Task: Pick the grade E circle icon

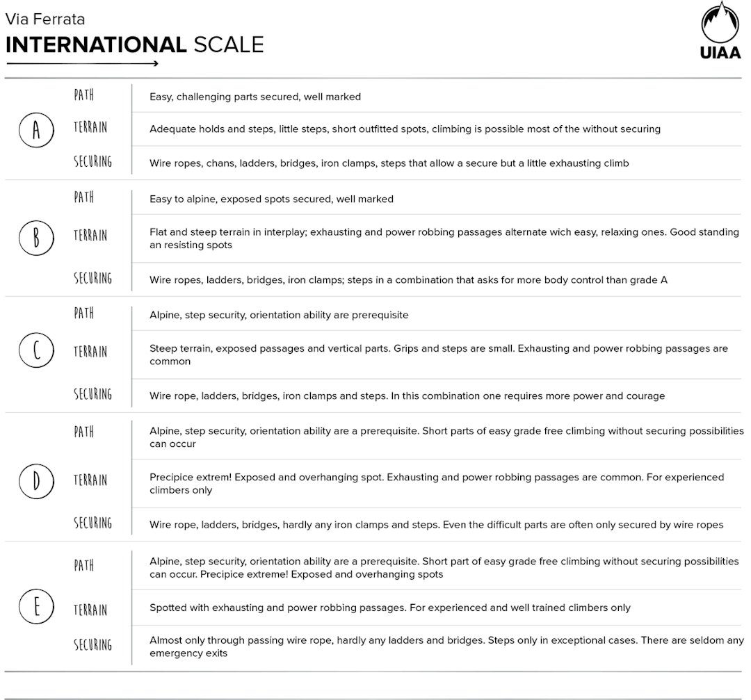Action: point(36,607)
